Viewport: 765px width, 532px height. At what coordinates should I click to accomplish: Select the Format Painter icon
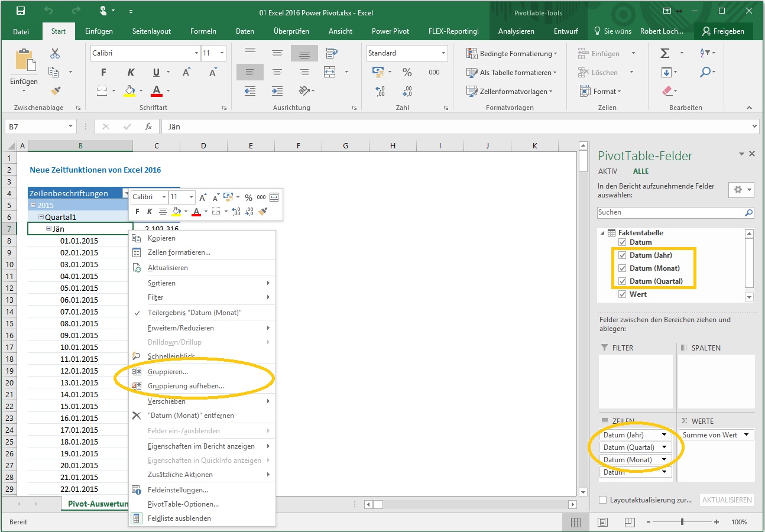coord(56,90)
